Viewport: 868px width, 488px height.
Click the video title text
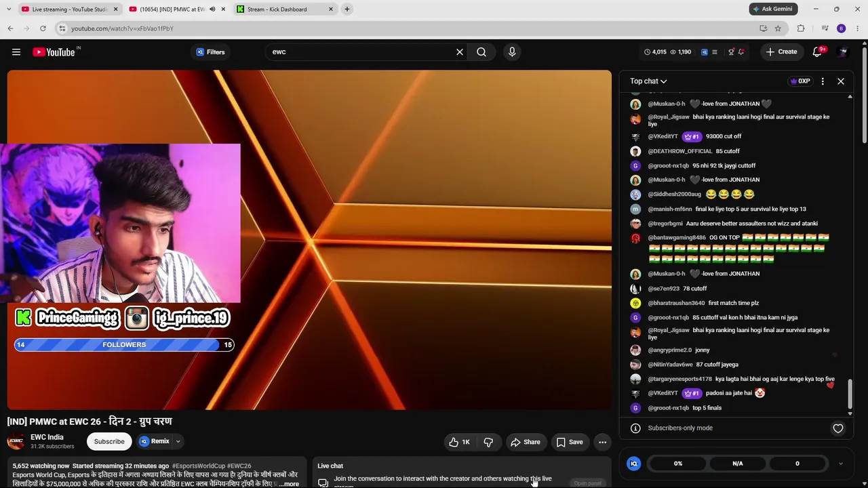point(90,422)
